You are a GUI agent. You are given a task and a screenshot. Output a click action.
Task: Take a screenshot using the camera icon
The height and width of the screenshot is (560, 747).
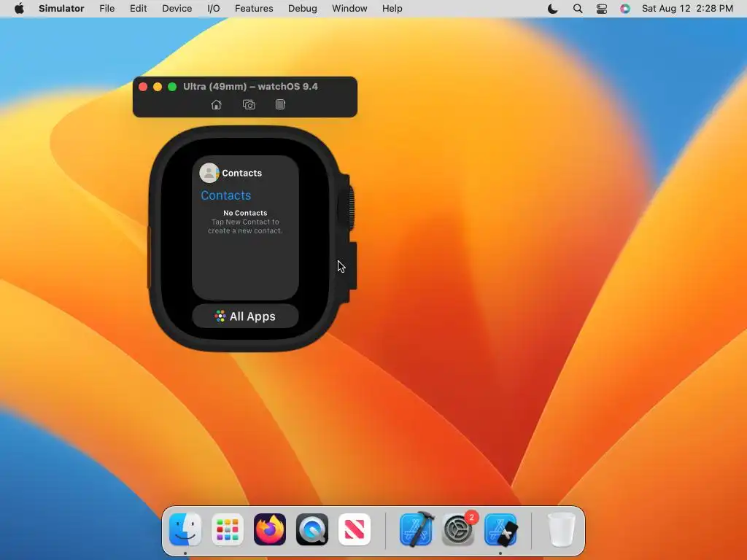[x=249, y=105]
